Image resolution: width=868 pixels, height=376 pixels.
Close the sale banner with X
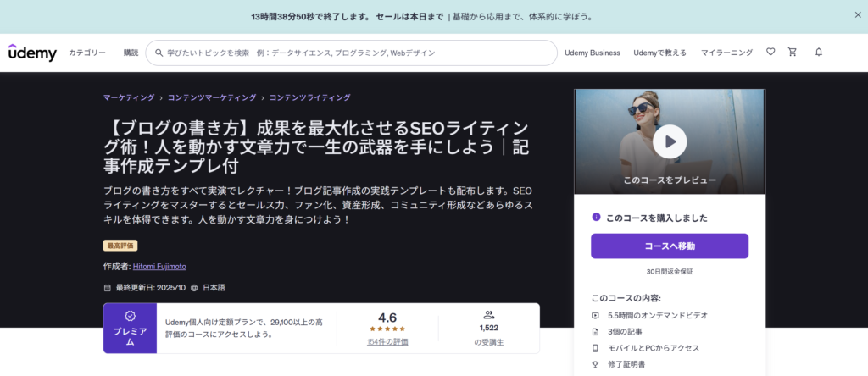pyautogui.click(x=858, y=15)
